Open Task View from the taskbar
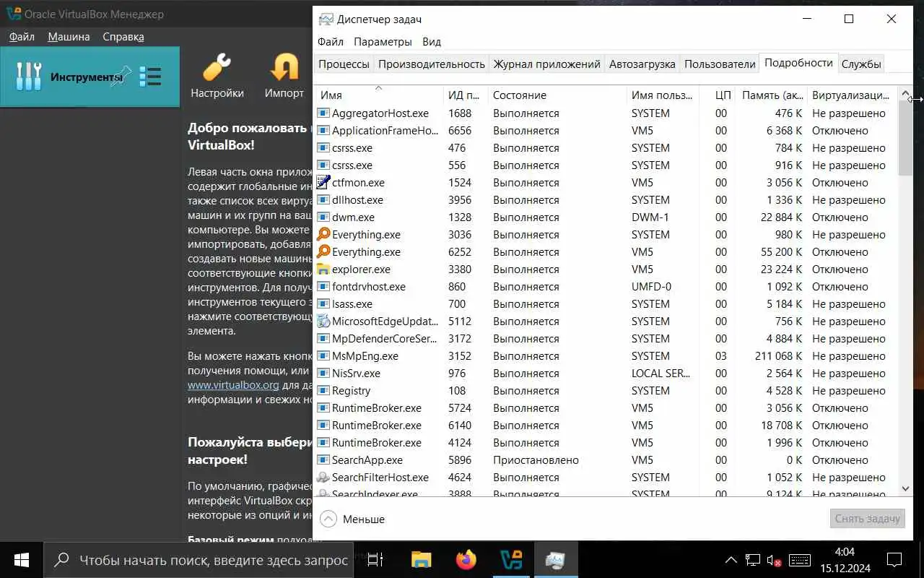This screenshot has height=578, width=924. click(x=375, y=560)
